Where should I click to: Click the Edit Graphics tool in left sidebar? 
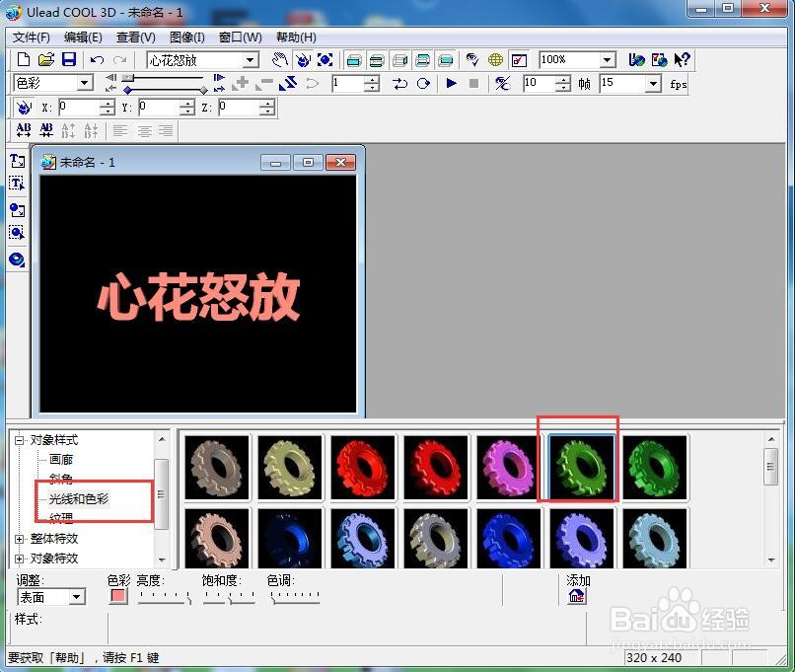point(17,232)
